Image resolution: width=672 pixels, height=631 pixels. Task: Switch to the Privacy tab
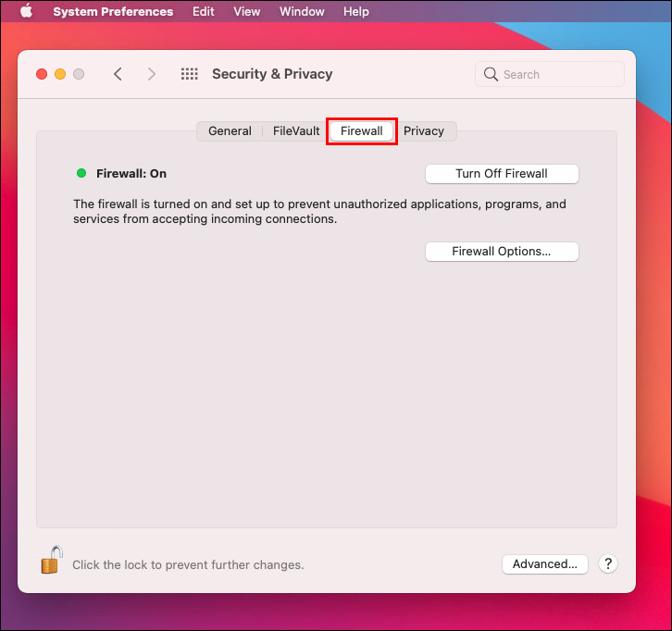[x=423, y=131]
